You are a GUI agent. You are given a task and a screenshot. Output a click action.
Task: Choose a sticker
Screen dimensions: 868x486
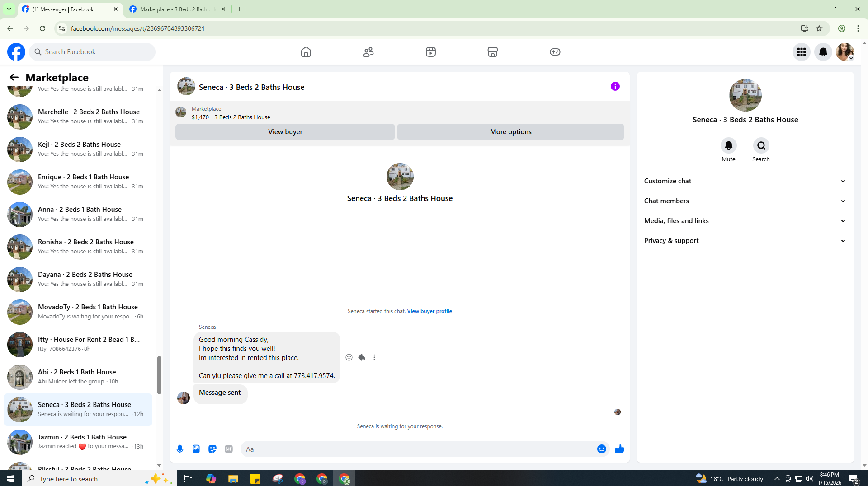coord(212,449)
